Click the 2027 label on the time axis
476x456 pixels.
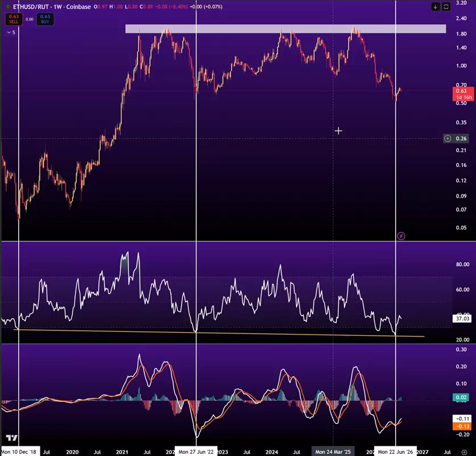click(422, 452)
